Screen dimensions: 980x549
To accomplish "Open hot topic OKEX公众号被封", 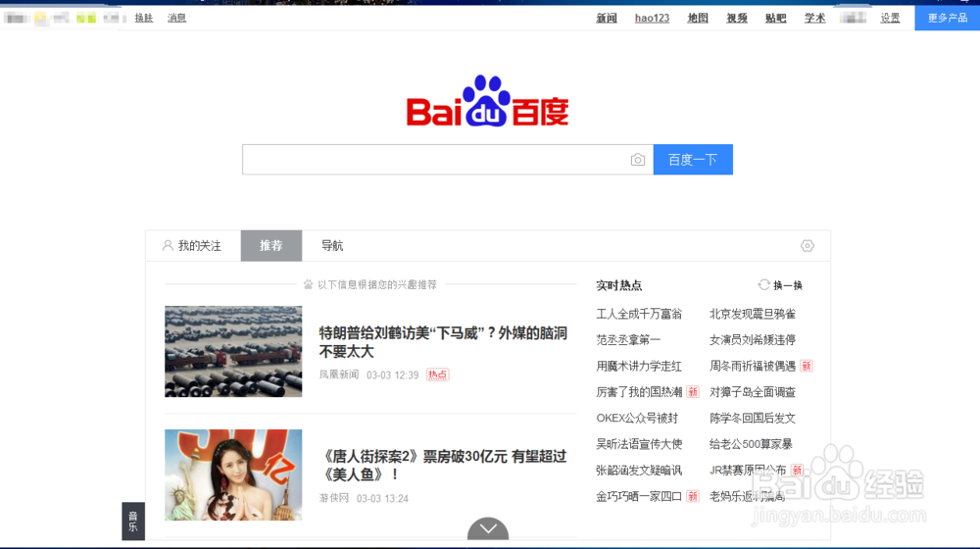I will [x=637, y=419].
